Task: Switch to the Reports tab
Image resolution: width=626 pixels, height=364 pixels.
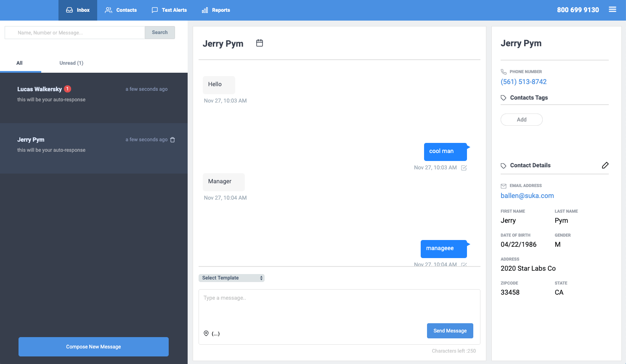Action: click(216, 10)
